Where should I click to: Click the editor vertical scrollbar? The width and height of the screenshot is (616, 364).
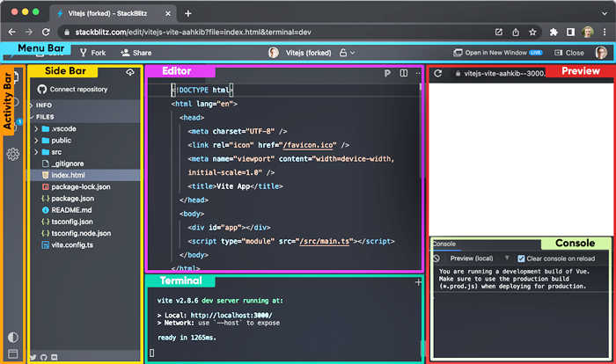(421, 129)
